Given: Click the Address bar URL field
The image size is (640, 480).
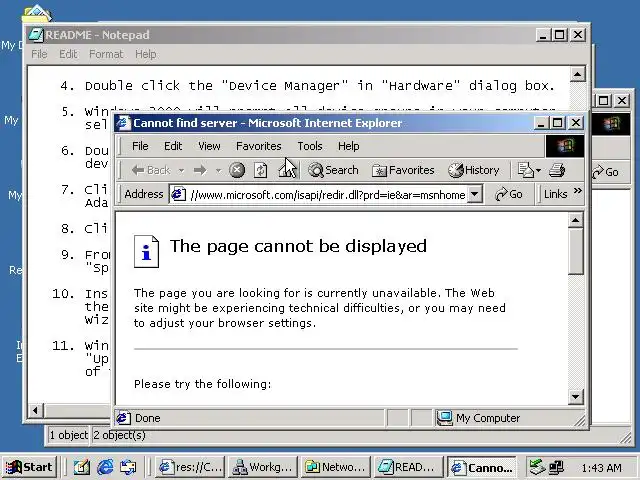Looking at the screenshot, I should click(x=327, y=194).
